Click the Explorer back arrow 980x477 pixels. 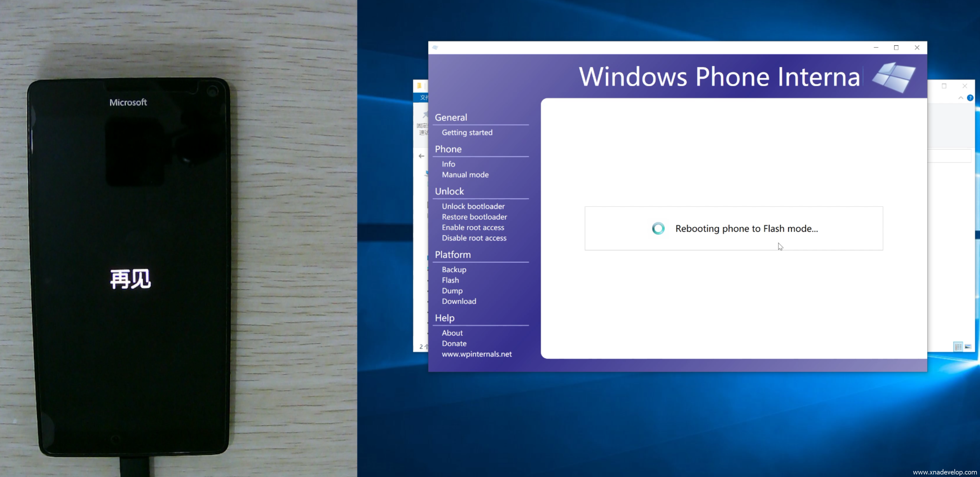pyautogui.click(x=421, y=156)
